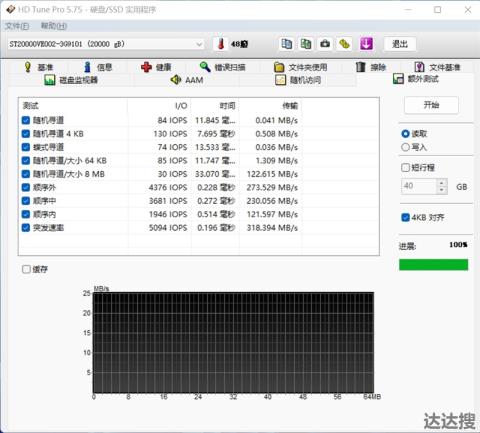
Task: Click the 退出 exit button
Action: (400, 44)
